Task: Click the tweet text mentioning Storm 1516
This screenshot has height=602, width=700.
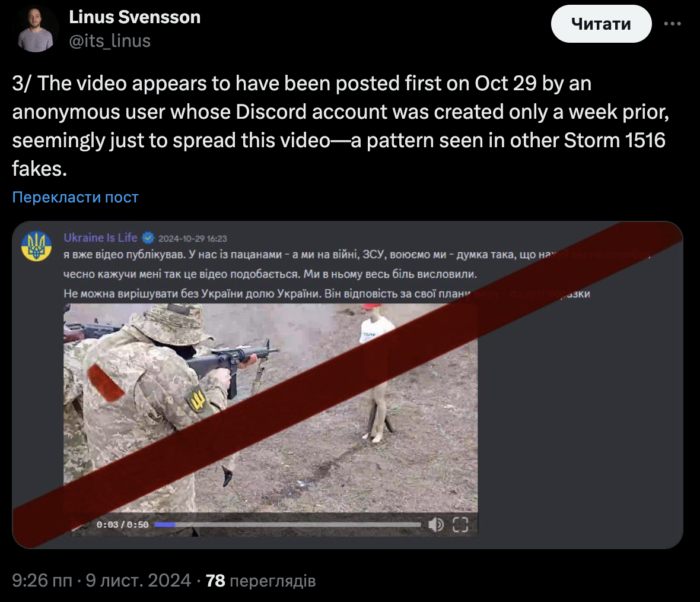Action: pyautogui.click(x=341, y=126)
